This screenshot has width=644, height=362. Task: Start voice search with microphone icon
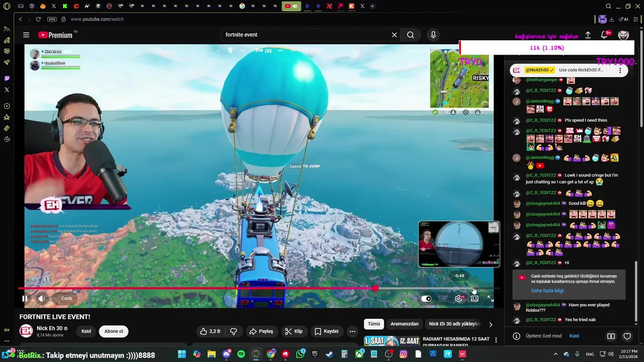point(433,35)
